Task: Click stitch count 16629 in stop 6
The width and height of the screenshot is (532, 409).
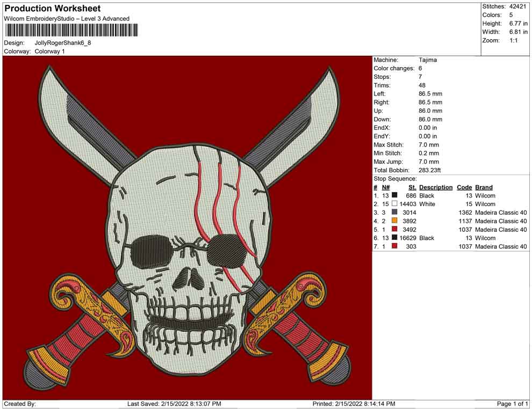Action: coord(407,238)
